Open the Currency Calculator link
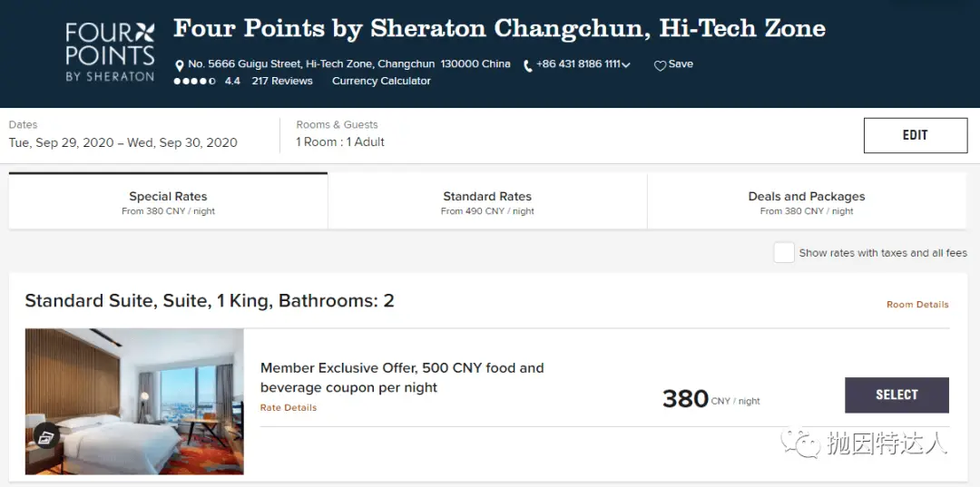The width and height of the screenshot is (980, 487). (381, 82)
